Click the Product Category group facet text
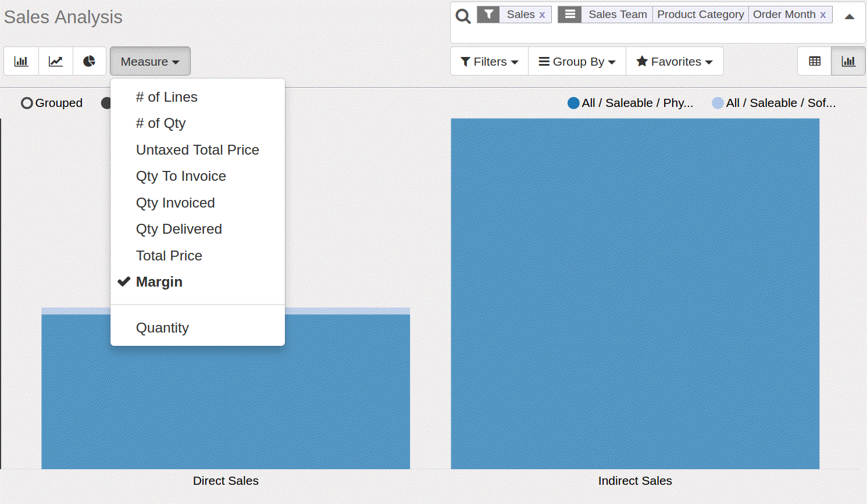The height and width of the screenshot is (504, 867). 701,15
